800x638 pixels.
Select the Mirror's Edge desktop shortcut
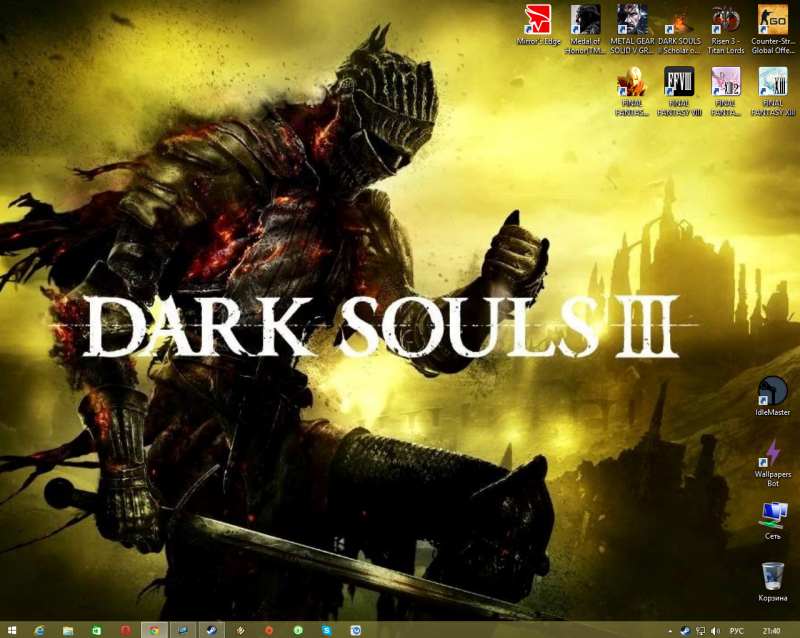click(x=538, y=26)
